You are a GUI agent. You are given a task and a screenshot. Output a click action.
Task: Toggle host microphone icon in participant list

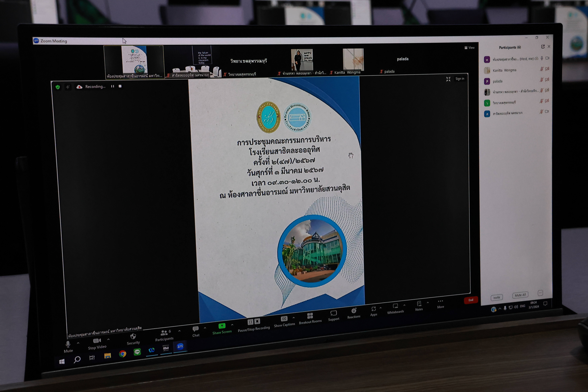coord(542,58)
